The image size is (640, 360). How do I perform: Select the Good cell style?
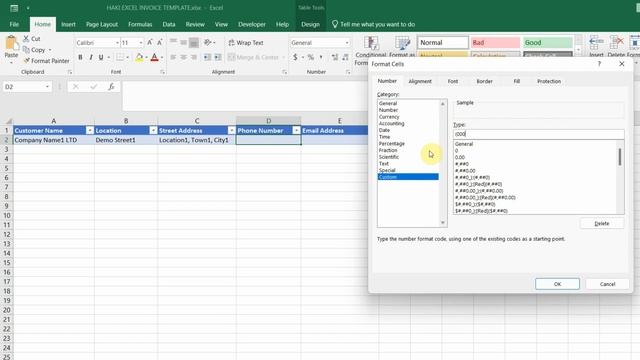(x=548, y=42)
